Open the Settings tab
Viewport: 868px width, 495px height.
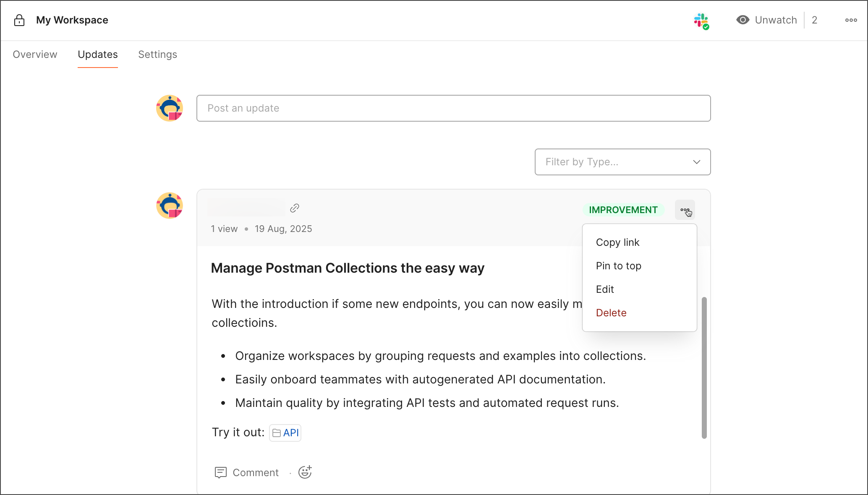click(x=158, y=55)
